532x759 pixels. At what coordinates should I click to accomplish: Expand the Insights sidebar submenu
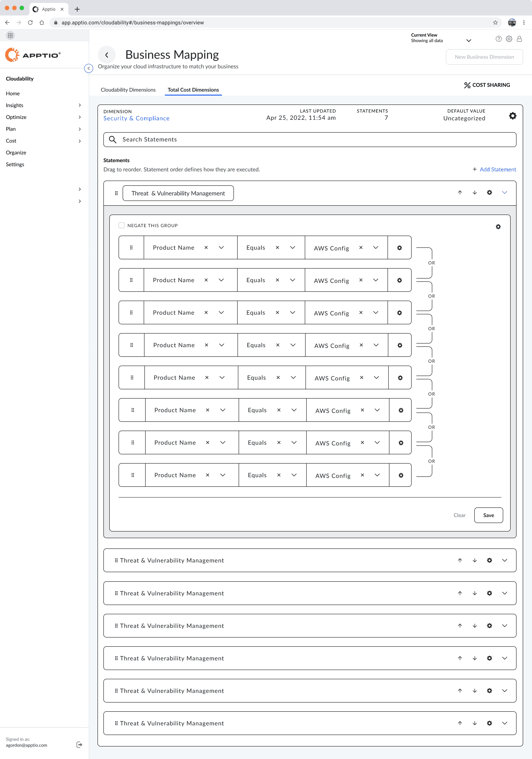coord(80,105)
